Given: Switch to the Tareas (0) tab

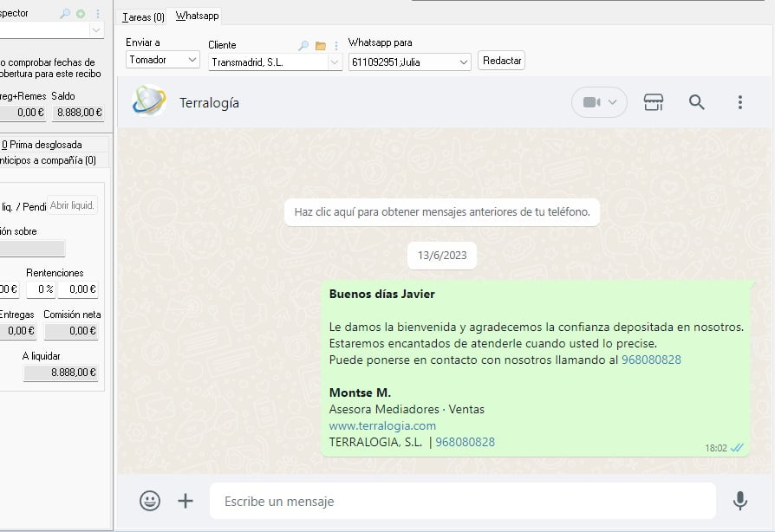Looking at the screenshot, I should pos(143,17).
